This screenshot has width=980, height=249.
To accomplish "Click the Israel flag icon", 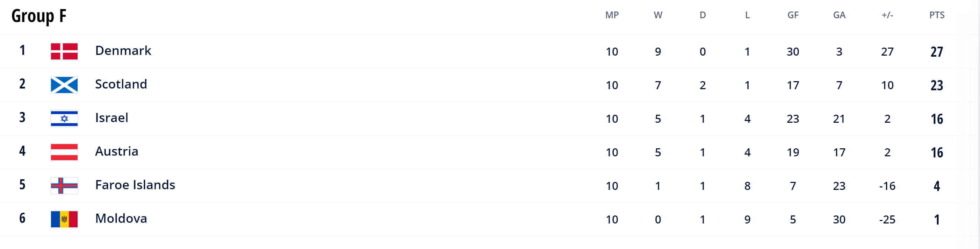I will tap(64, 119).
